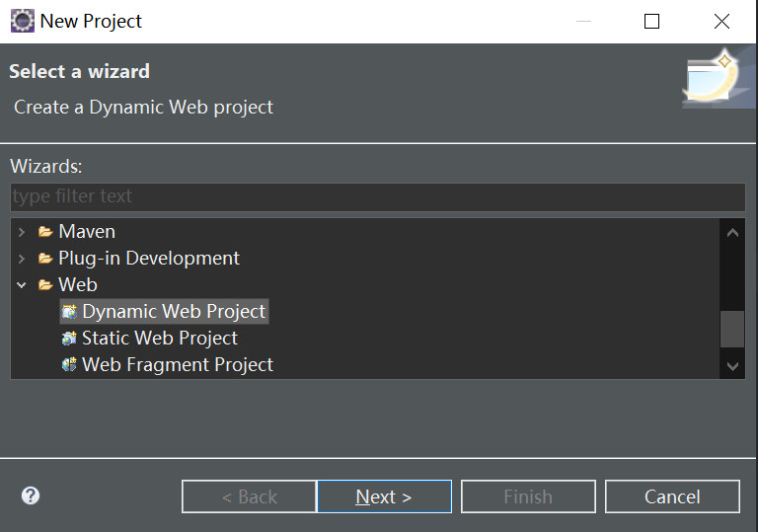
Task: Click the Web folder icon
Action: point(45,285)
